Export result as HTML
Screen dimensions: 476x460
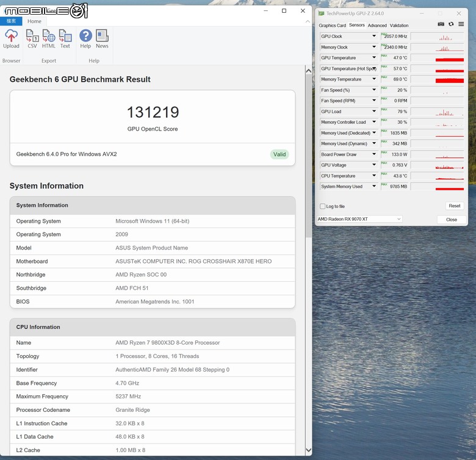pos(49,39)
